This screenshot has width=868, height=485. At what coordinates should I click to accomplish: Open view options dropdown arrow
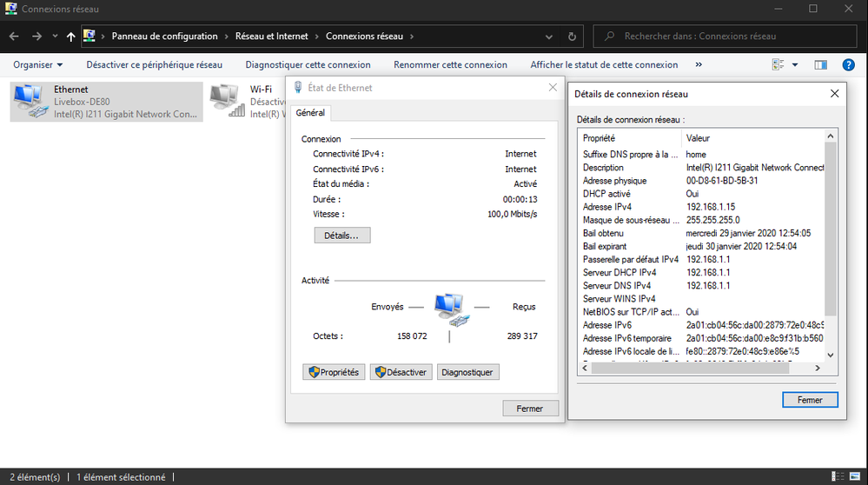(x=795, y=65)
